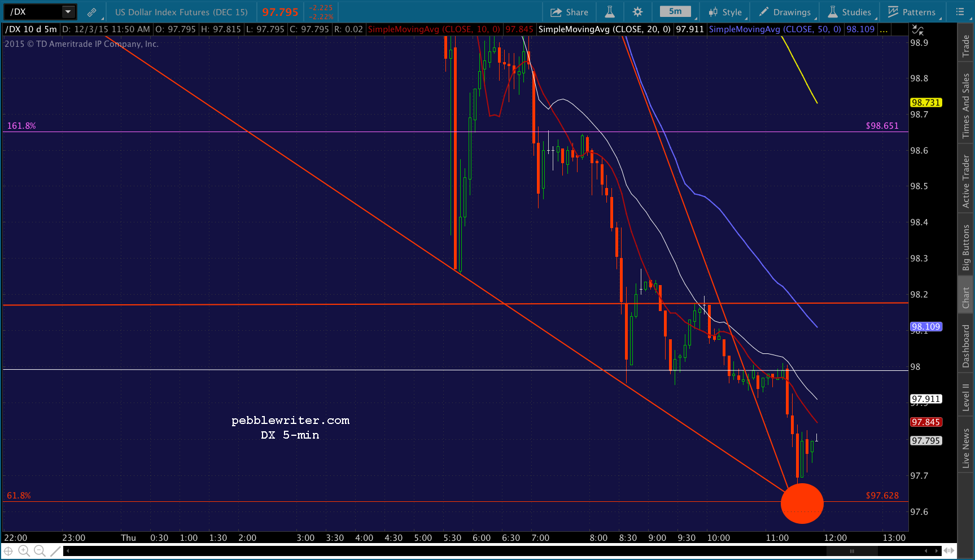Open the Times And Sales sidebar tab

[x=966, y=106]
